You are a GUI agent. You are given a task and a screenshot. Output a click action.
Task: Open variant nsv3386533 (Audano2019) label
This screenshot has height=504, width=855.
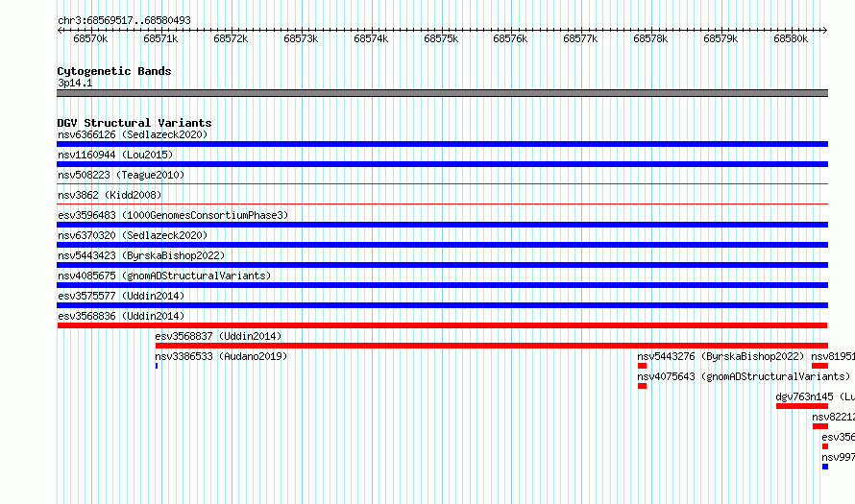(221, 356)
